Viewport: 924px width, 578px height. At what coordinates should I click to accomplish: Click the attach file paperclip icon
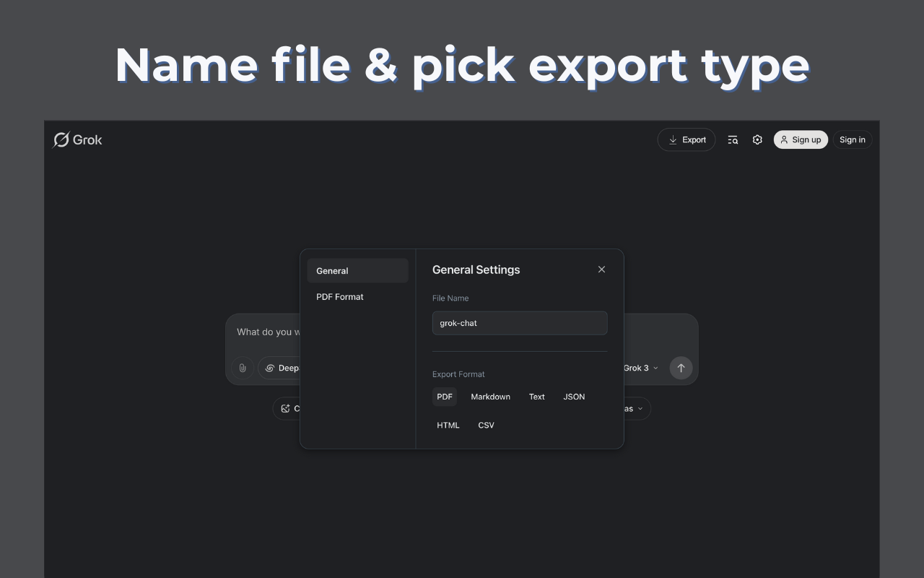[x=243, y=368]
